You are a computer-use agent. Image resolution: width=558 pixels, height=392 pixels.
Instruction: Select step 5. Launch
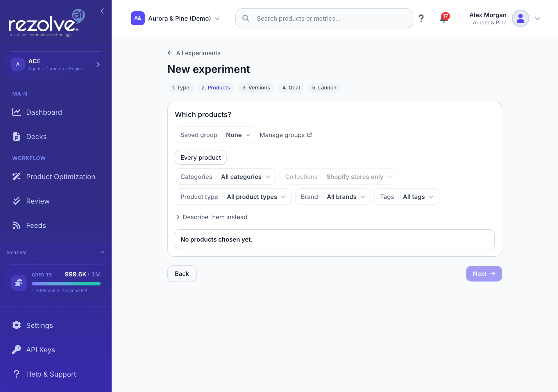tap(324, 88)
